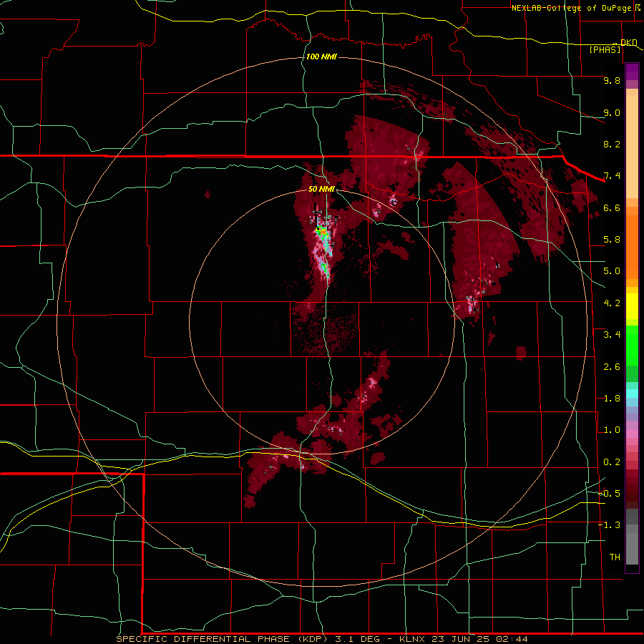
Task: Click the 0.2 value on the color scale
Action: coord(612,462)
